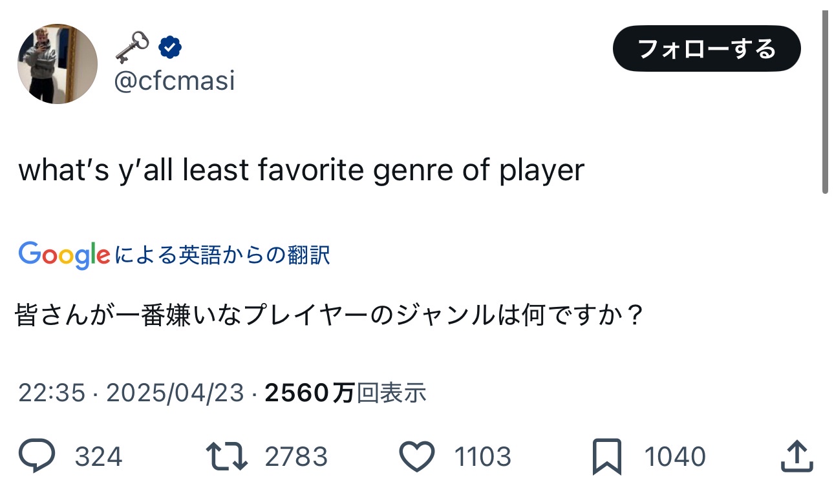Click the 2783 reposts count
This screenshot has width=834, height=504.
click(296, 457)
